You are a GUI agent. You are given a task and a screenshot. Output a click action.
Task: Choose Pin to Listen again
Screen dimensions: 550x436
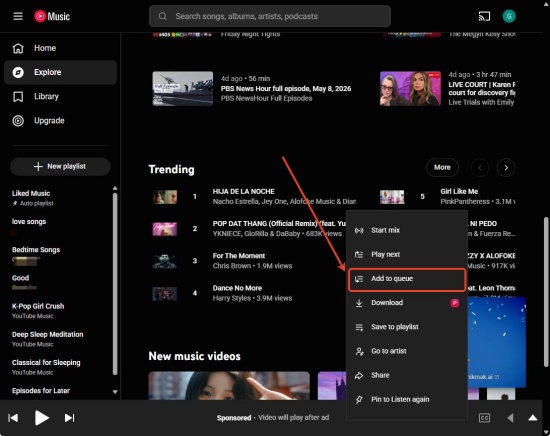click(x=407, y=400)
